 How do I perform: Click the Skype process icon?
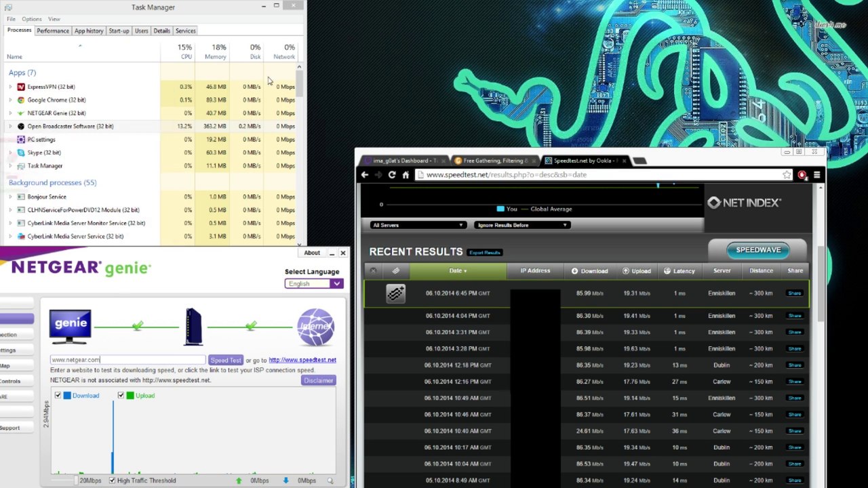[21, 152]
